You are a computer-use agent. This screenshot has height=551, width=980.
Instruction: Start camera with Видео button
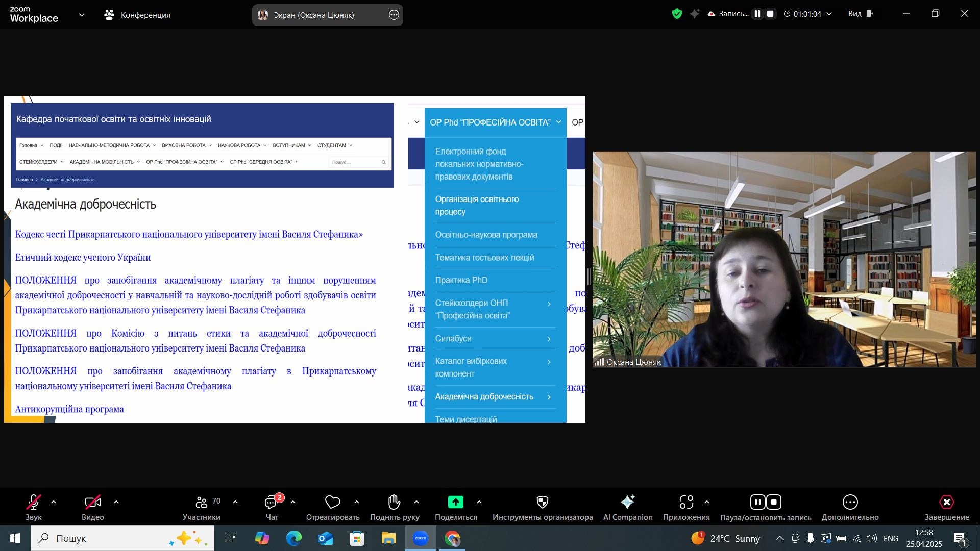coord(93,508)
